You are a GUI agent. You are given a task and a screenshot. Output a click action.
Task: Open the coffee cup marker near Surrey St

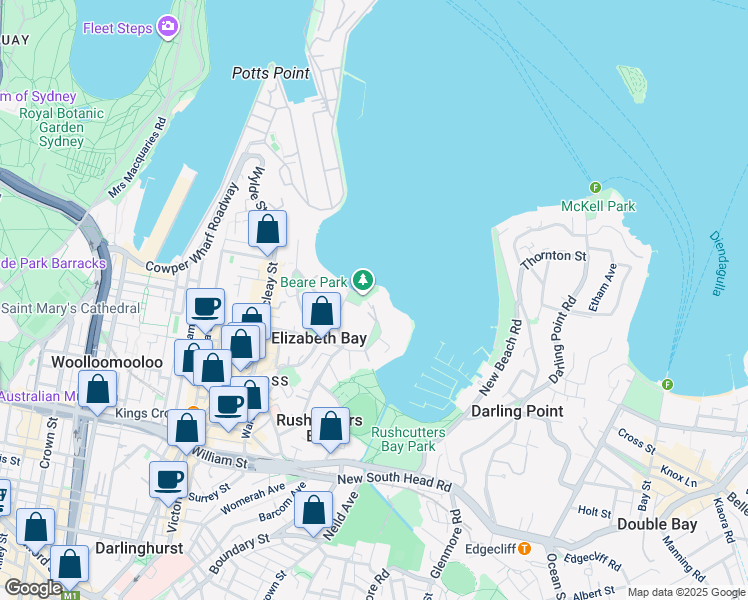169,479
